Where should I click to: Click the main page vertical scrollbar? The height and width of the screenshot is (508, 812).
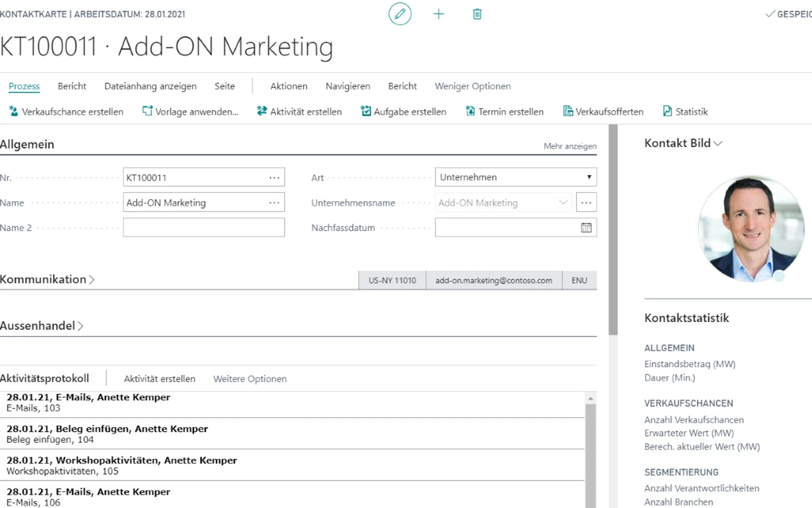613,230
